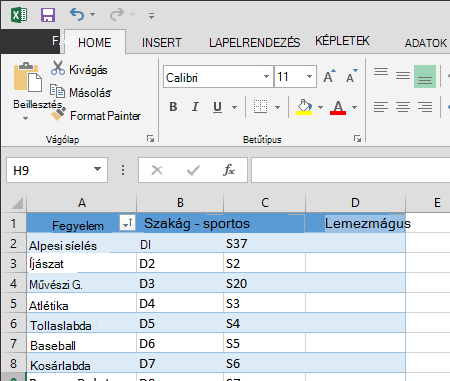Open the borders dropdown arrow

[277, 107]
